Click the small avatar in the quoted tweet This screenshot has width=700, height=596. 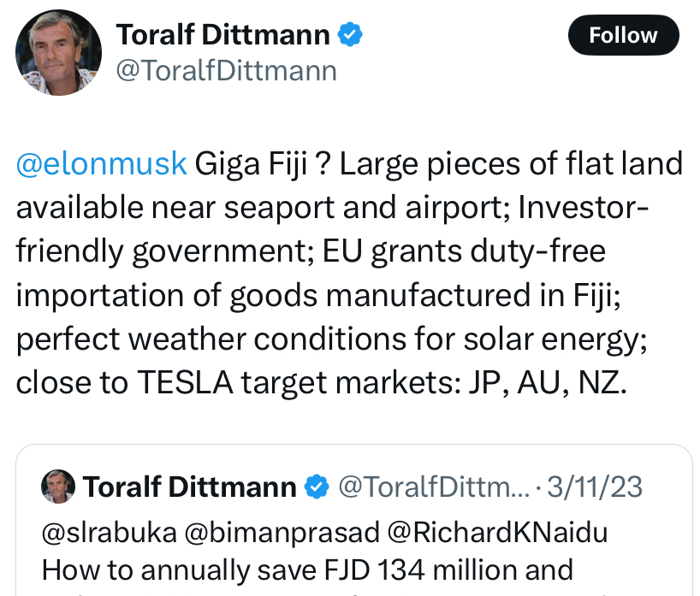click(x=58, y=487)
